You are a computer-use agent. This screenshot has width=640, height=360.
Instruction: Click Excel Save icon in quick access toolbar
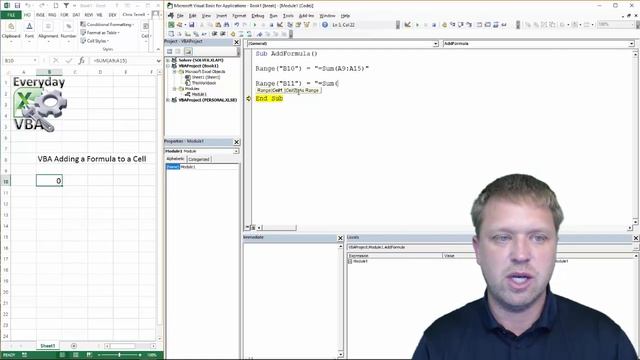[x=17, y=6]
